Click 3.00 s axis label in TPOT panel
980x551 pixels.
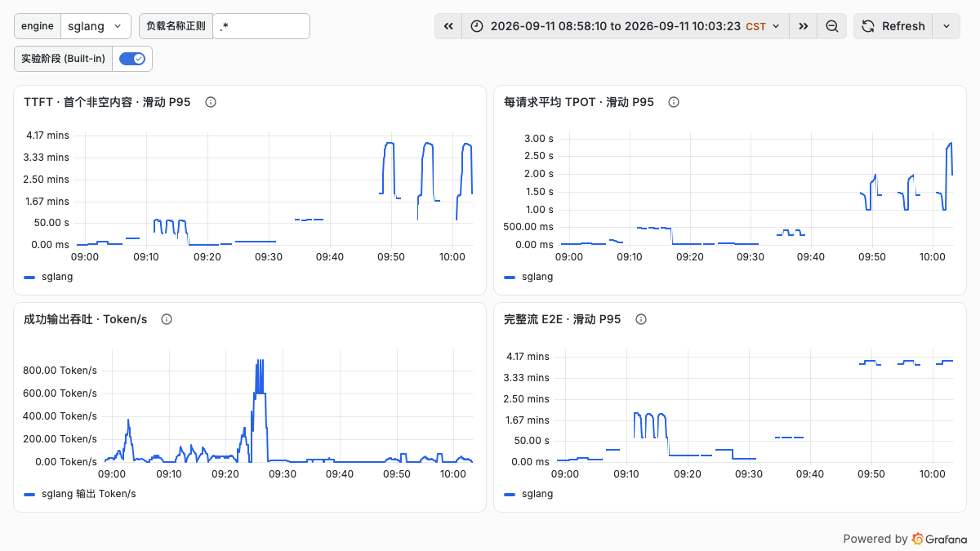point(538,138)
